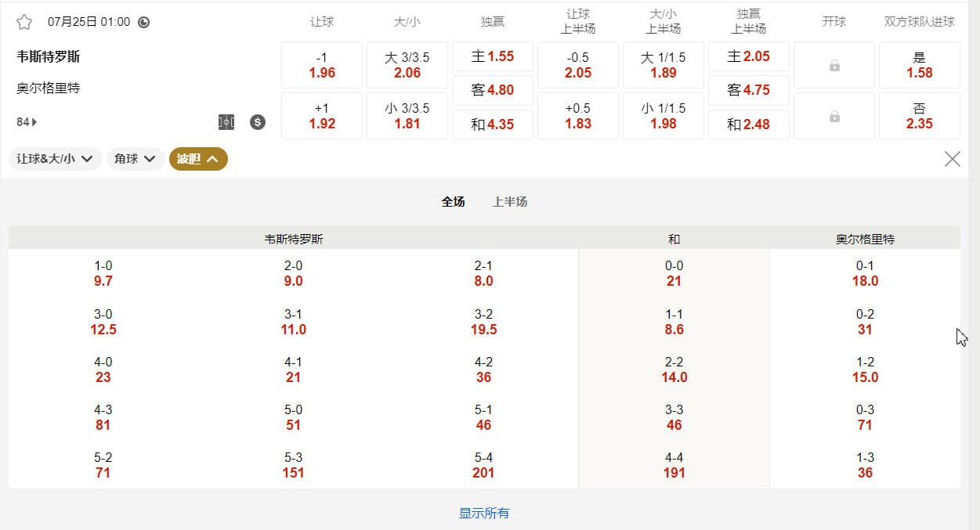Pick 主 win odds 1.55
980x530 pixels.
pos(493,56)
